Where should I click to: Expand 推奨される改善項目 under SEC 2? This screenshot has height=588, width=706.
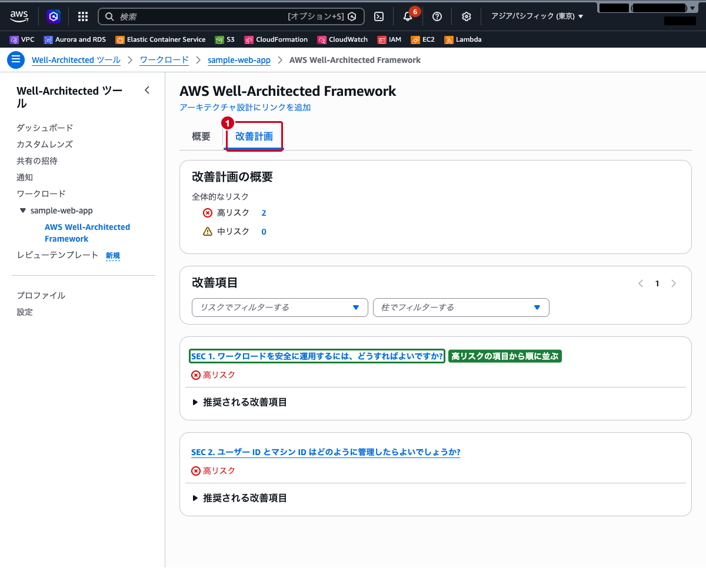[240, 498]
